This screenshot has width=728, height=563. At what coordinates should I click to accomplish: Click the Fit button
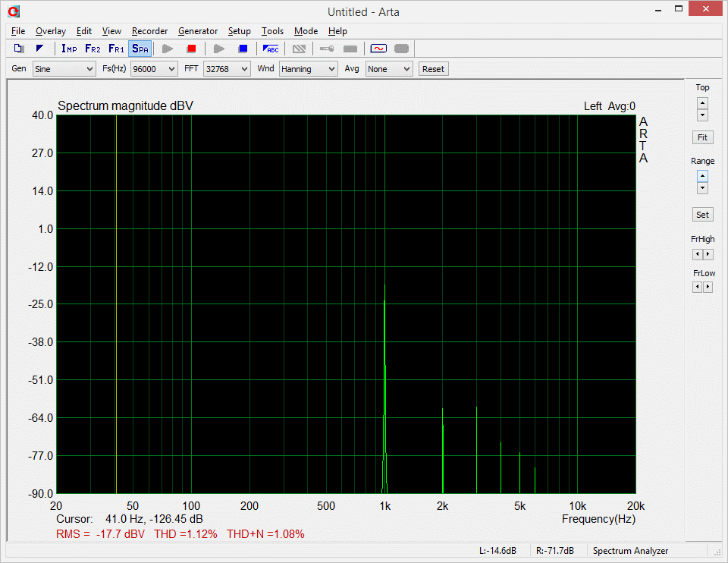point(702,137)
